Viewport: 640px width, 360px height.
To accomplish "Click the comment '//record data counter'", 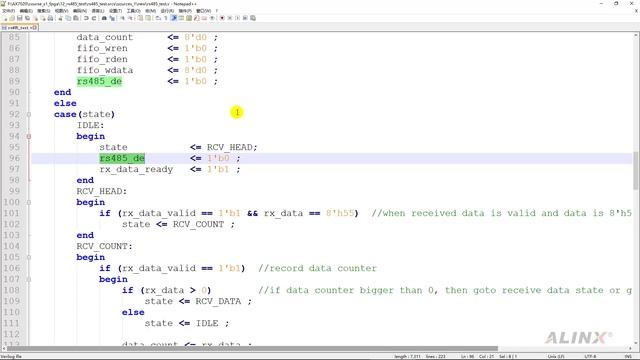I will click(317, 269).
